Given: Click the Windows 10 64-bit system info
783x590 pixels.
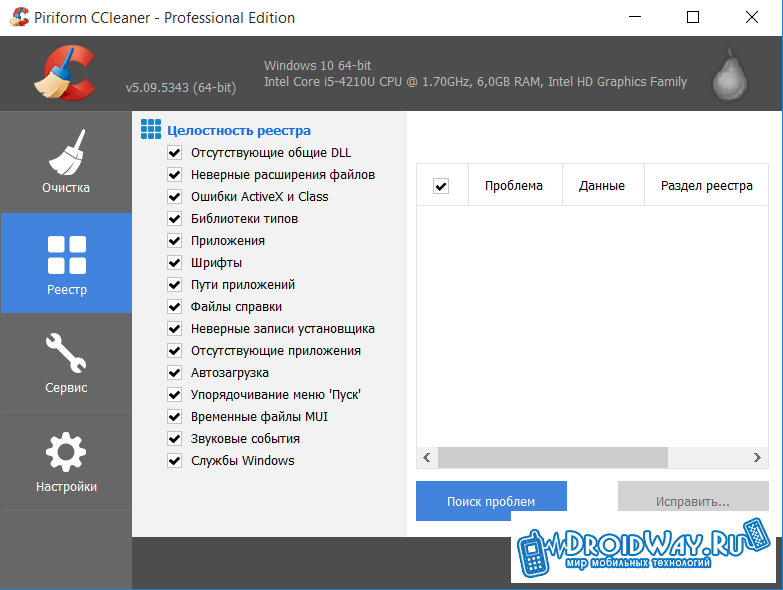Looking at the screenshot, I should (318, 65).
